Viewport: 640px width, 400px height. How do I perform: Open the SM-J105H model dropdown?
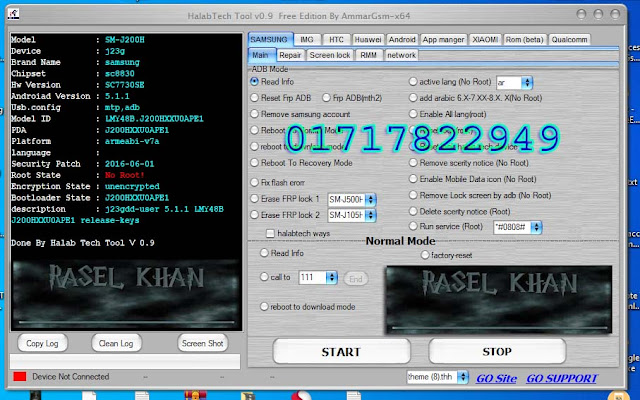[x=371, y=215]
